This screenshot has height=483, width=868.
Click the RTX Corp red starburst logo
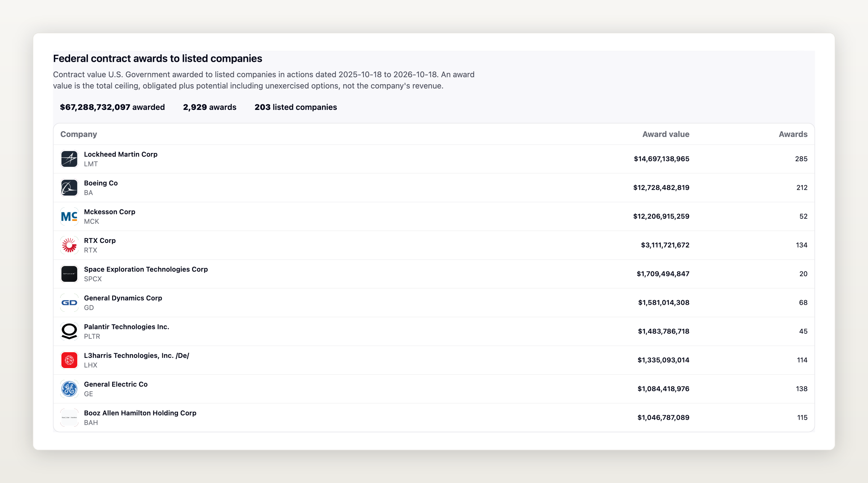click(69, 245)
